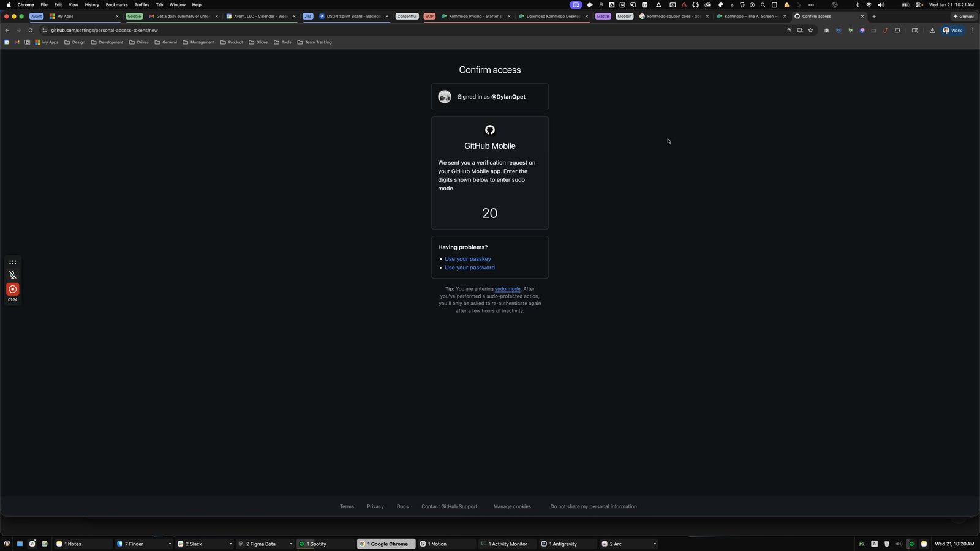Open the Chrome three-dot menu
Viewport: 980px width, 551px height.
point(973,30)
